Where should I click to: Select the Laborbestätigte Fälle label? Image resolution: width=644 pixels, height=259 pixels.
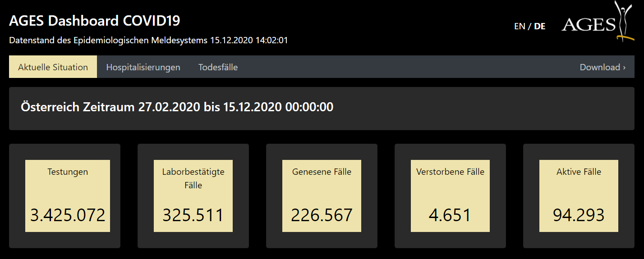[x=193, y=178]
